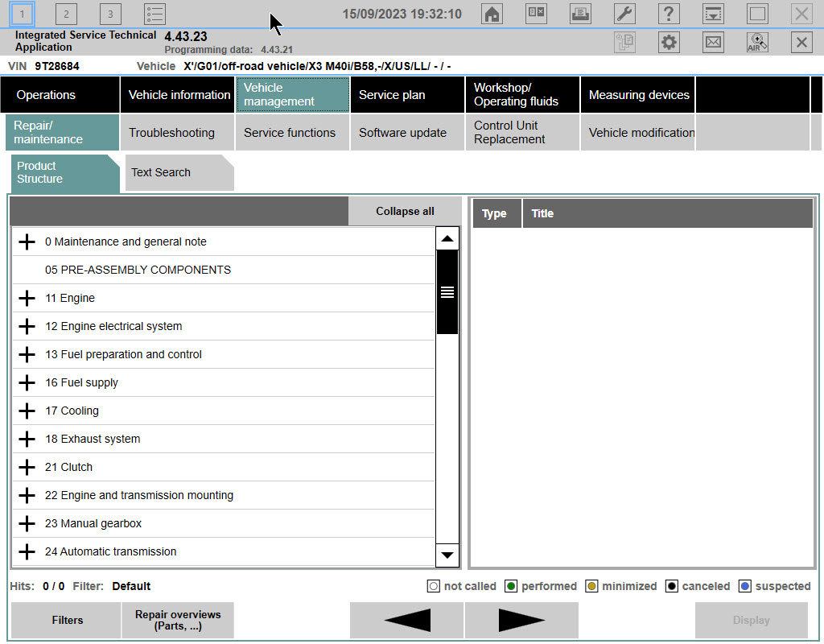Image resolution: width=824 pixels, height=644 pixels.
Task: Open the Vehicle information tab
Action: [178, 95]
